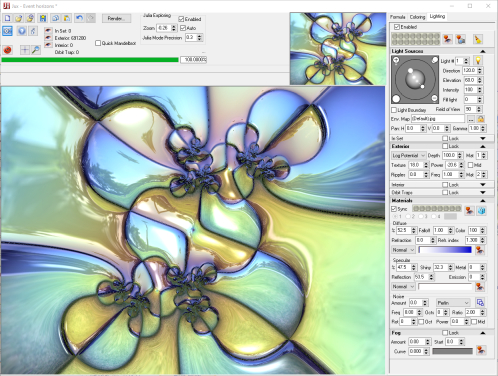Image resolution: width=498 pixels, height=376 pixels.
Task: Click the copy noise icon beside Perlin
Action: (x=480, y=302)
